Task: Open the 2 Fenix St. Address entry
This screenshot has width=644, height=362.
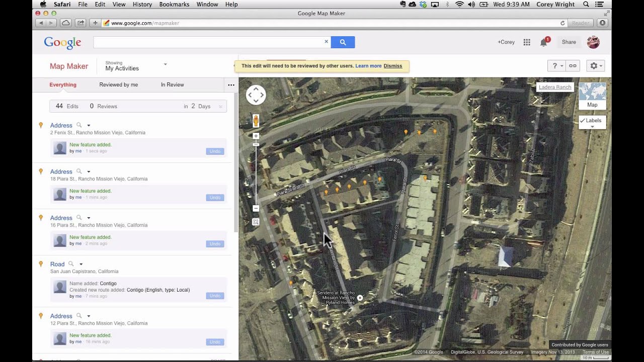Action: click(61, 125)
